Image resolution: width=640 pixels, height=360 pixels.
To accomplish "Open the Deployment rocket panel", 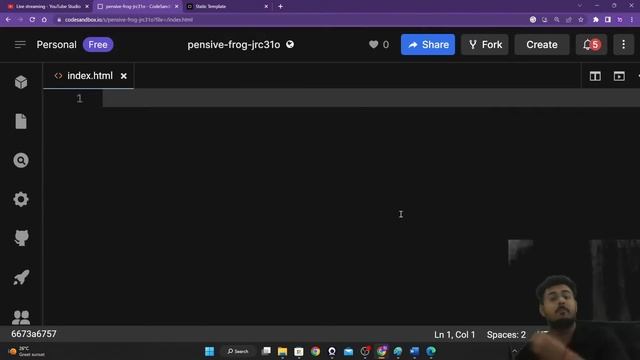I will (x=21, y=278).
